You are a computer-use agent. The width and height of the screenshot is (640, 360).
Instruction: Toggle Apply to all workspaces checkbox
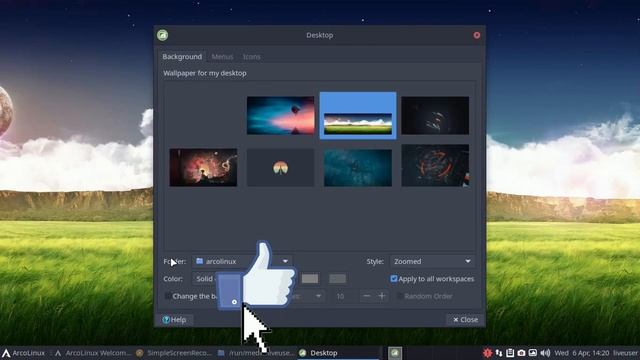click(x=394, y=279)
